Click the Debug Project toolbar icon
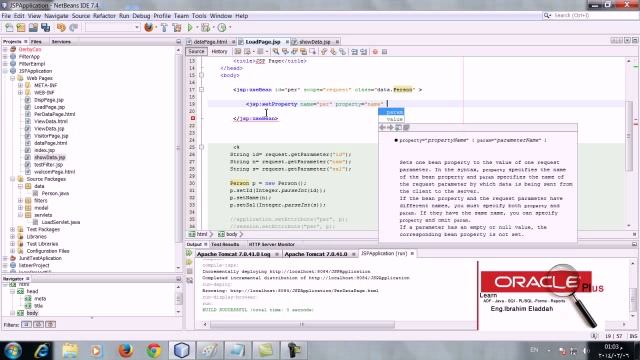 [206, 27]
